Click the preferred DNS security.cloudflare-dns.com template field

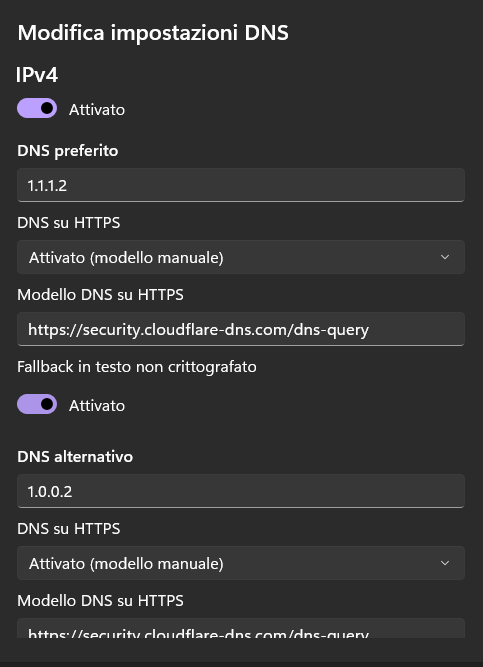click(241, 329)
